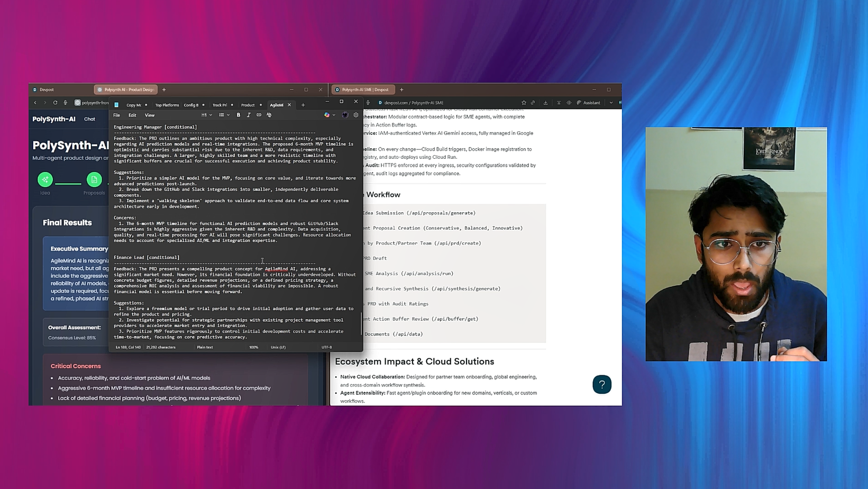Expand the chevron next to Assistant
The width and height of the screenshot is (868, 489).
pos(611,103)
